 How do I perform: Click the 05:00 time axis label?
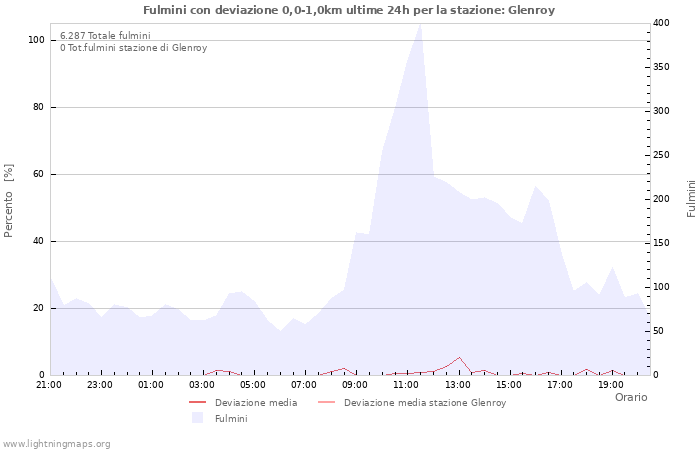(x=253, y=385)
